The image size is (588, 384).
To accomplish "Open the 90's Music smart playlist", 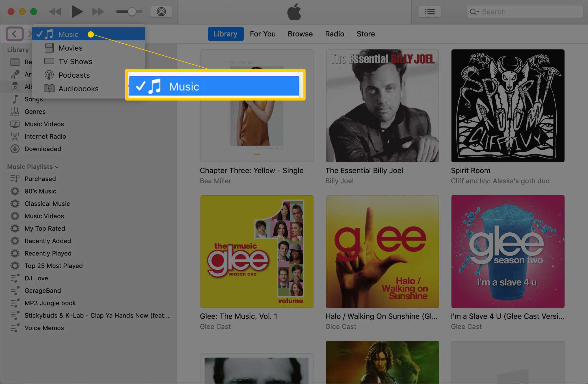I will click(40, 191).
